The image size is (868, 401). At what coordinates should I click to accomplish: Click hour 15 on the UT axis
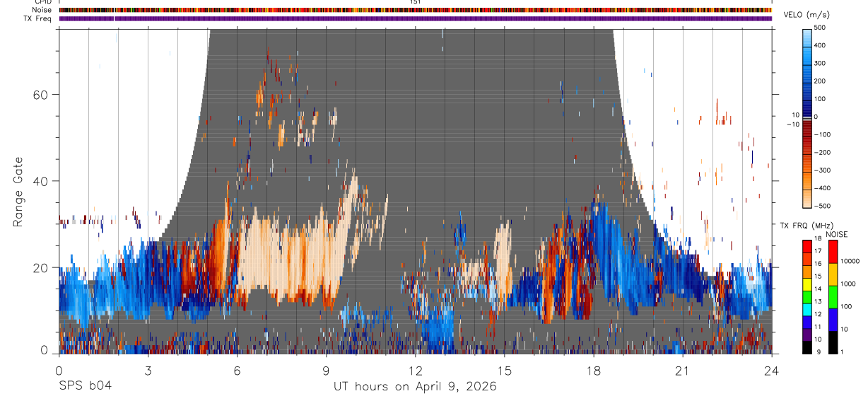click(x=505, y=371)
